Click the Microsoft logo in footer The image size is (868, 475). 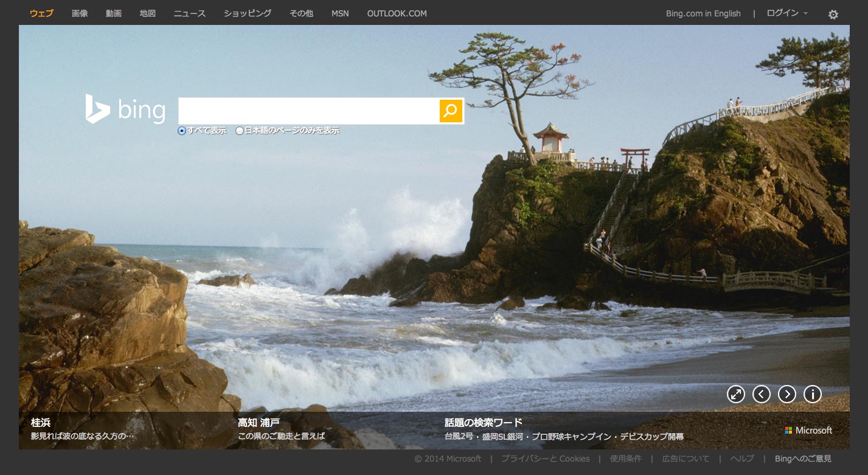pos(808,431)
